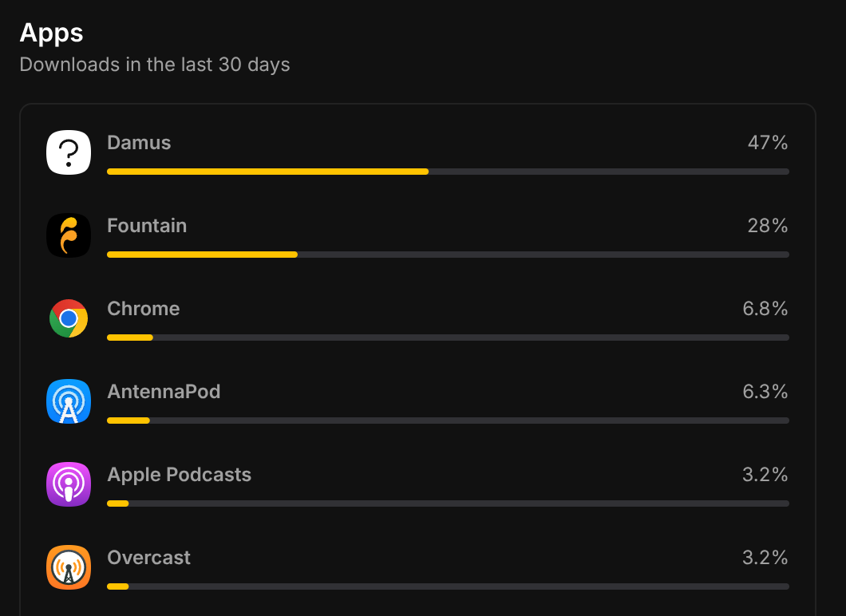Select the Overcast app icon
846x616 pixels.
69,567
